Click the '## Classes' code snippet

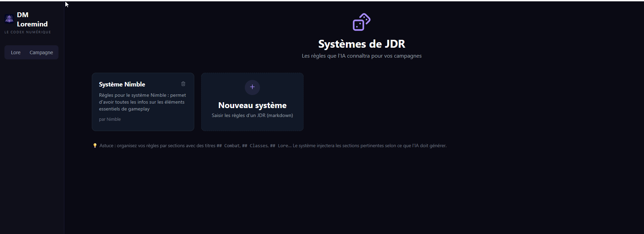tap(255, 146)
